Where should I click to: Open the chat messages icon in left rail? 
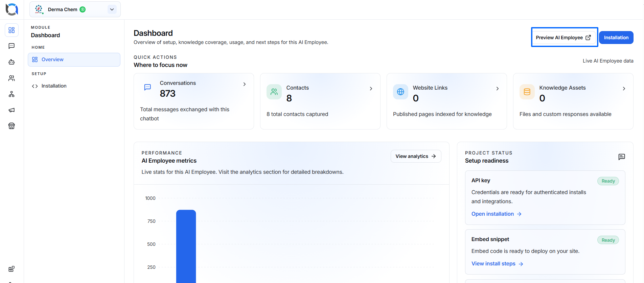(x=11, y=46)
